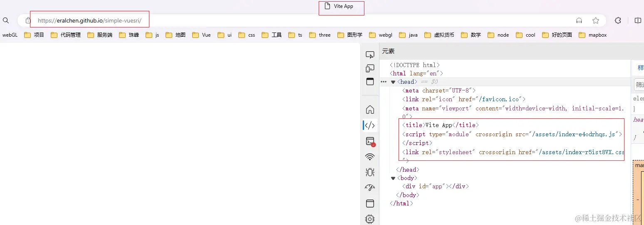Switch to the 样式 styles tab

pyautogui.click(x=641, y=67)
